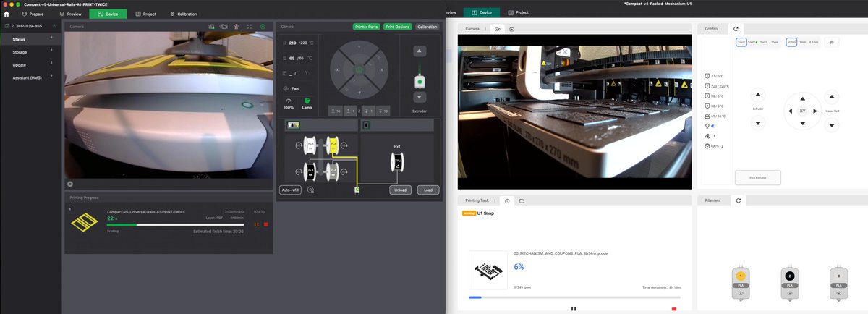The height and width of the screenshot is (314, 868).
Task: Open the Calibration tab in top bar
Action: tap(183, 14)
